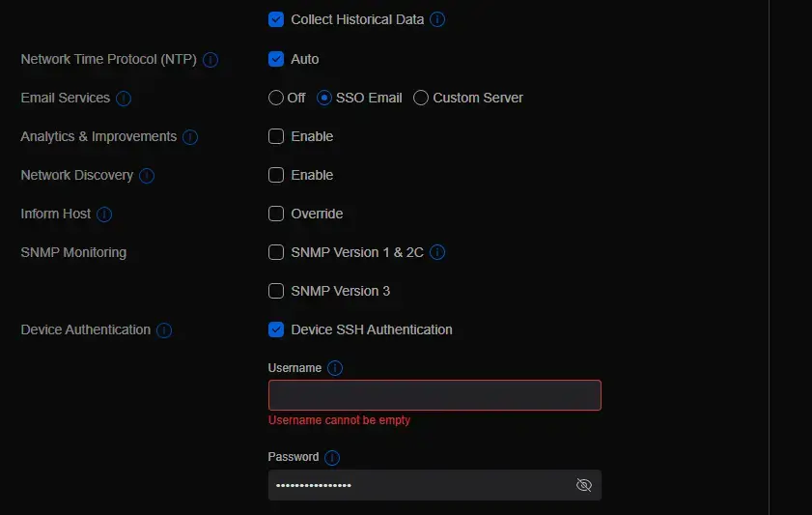Click the Inform Host info icon
This screenshot has width=812, height=515.
tap(104, 215)
